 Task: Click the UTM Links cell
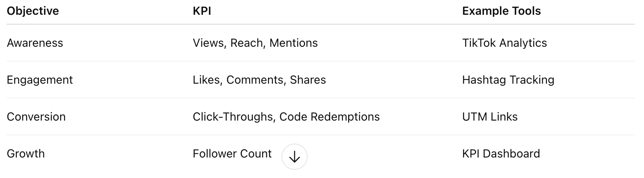(490, 117)
